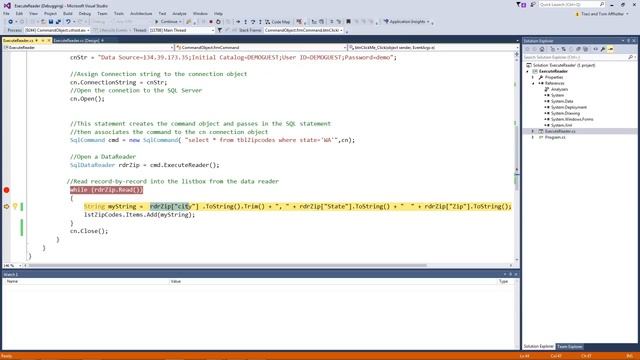Screen dimensions: 640x360
Task: Open the editor zoom percentage dropdown
Action: pos(12,266)
